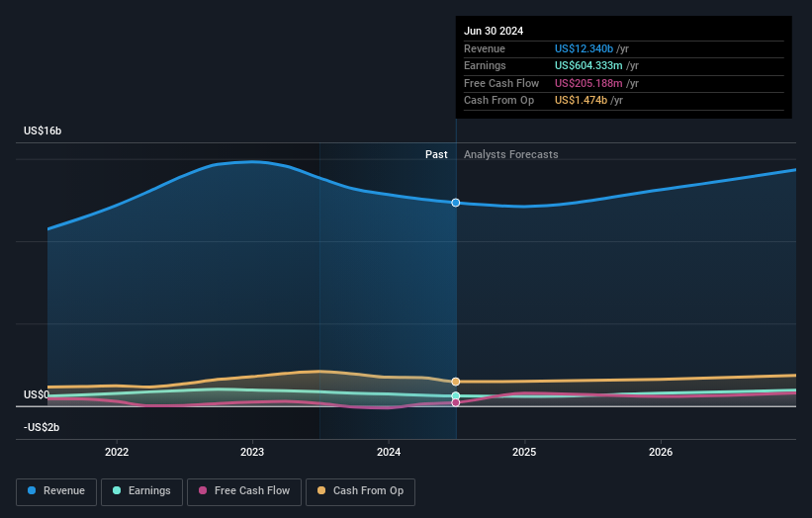Click the tooltip date 'Jun 30 2024'
812x518 pixels.
(494, 31)
